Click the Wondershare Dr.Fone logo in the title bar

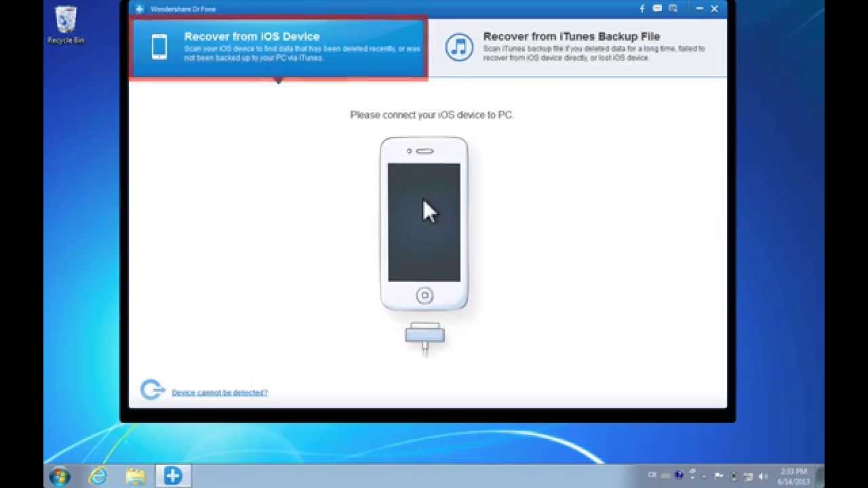(140, 9)
